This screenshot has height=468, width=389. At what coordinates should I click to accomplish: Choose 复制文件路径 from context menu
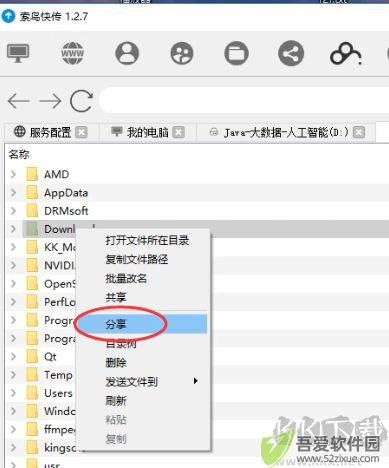click(137, 259)
